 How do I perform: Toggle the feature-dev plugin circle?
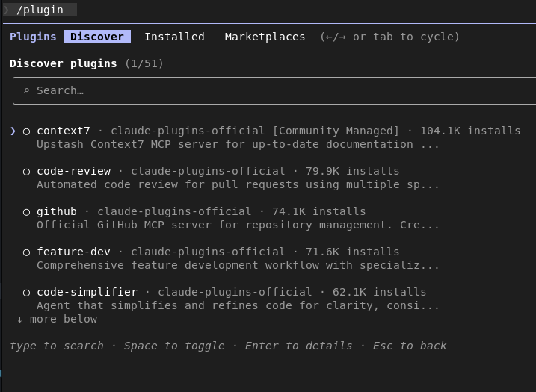[x=26, y=252]
